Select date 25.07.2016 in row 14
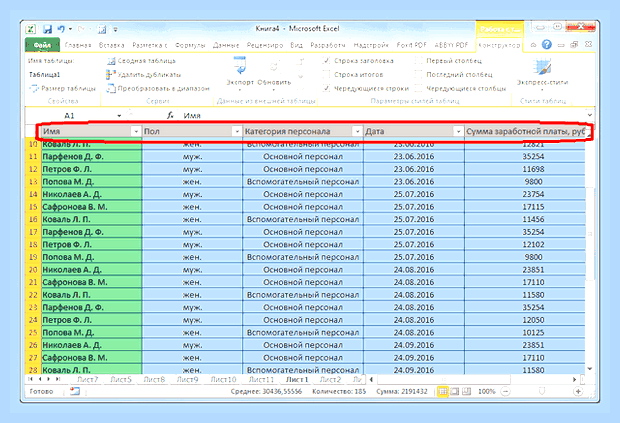Screen dimensions: 620x423 point(414,194)
